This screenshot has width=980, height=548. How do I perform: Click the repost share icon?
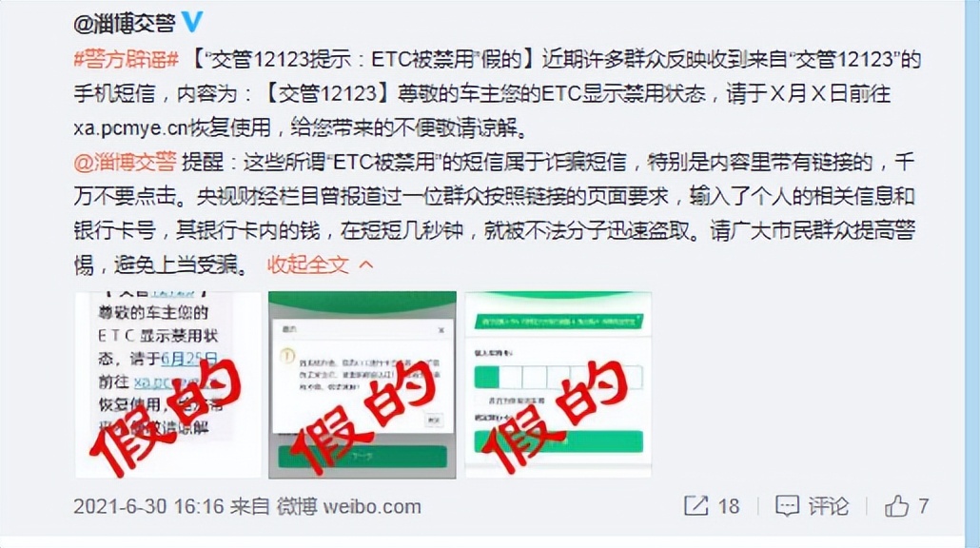coord(696,505)
